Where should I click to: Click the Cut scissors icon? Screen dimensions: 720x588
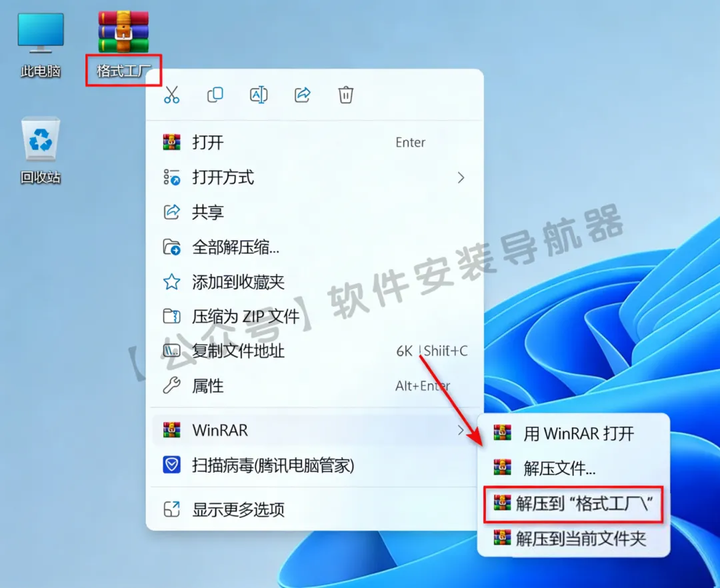(172, 95)
